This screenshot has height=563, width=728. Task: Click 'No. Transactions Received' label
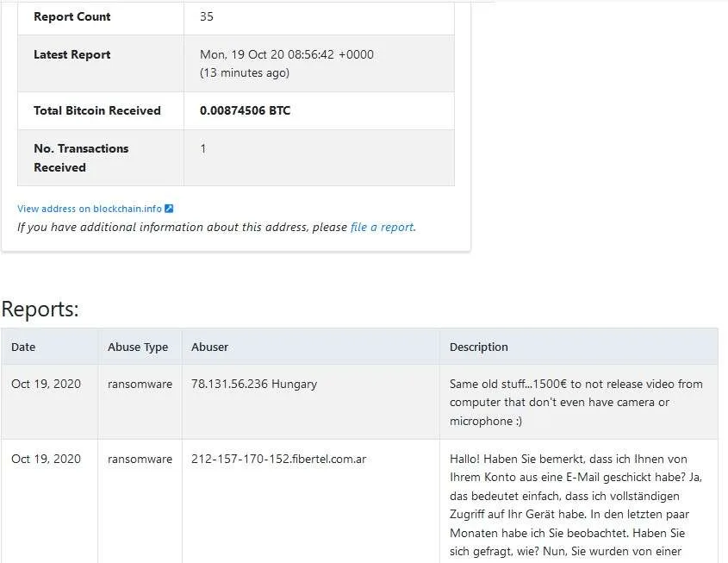(81, 158)
